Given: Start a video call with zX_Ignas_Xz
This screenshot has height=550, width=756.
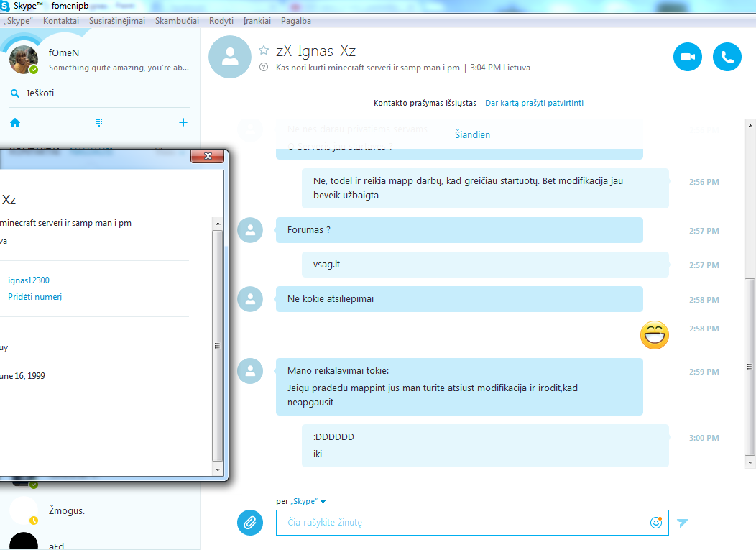Looking at the screenshot, I should click(x=688, y=57).
